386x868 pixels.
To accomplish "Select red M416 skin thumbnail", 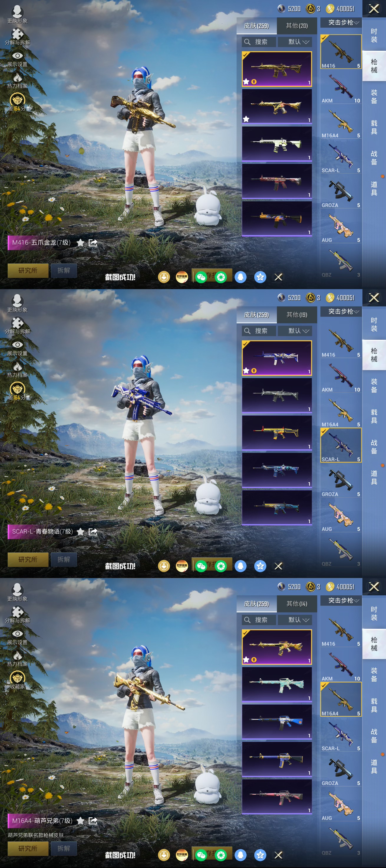I will (277, 181).
